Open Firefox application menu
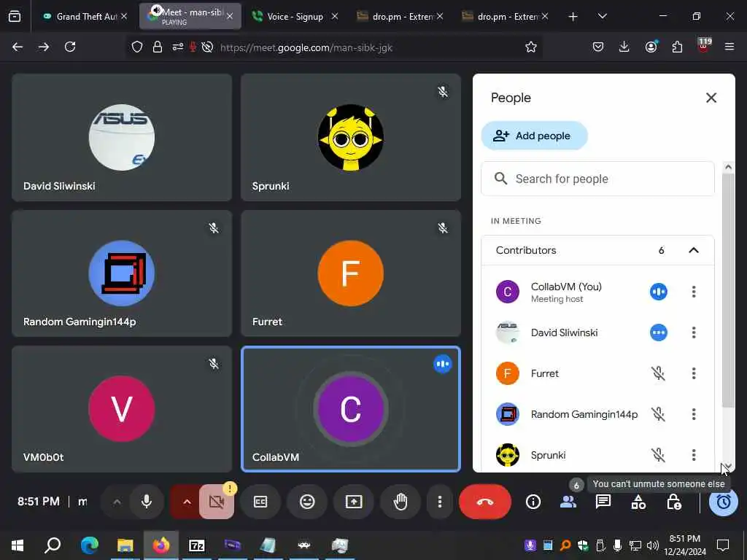Image resolution: width=747 pixels, height=560 pixels. (729, 47)
